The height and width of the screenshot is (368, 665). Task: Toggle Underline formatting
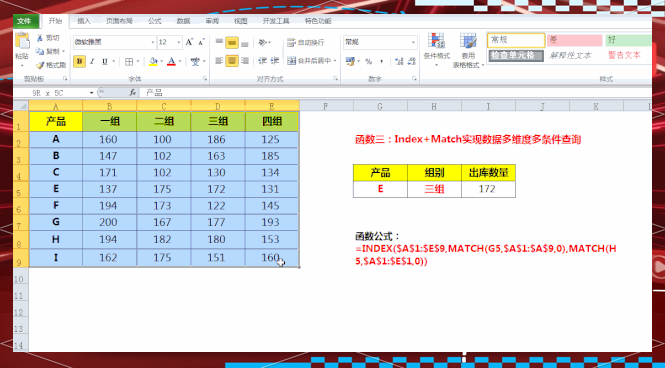[x=104, y=62]
